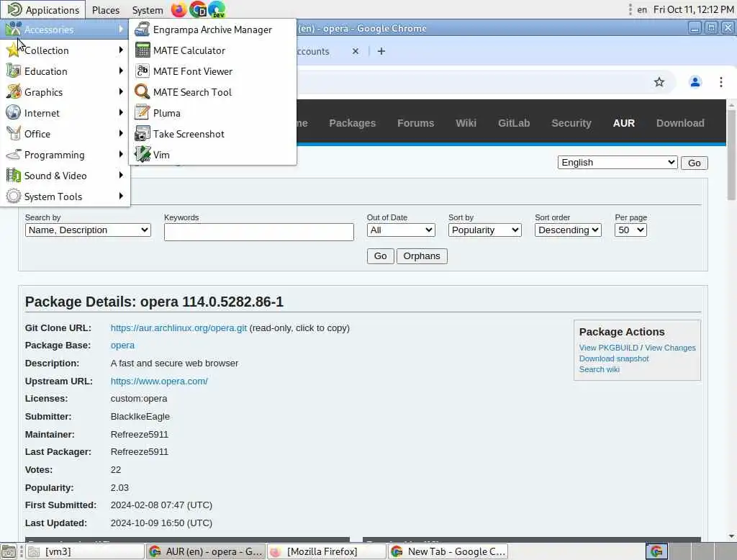
Task: Open the Sort by Popularity dropdown
Action: [484, 230]
